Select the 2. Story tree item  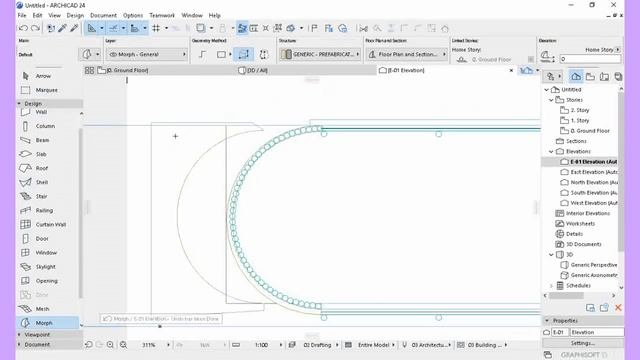(580, 110)
